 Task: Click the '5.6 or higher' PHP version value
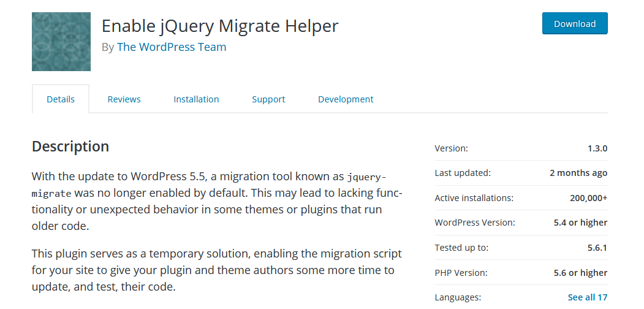coord(580,272)
